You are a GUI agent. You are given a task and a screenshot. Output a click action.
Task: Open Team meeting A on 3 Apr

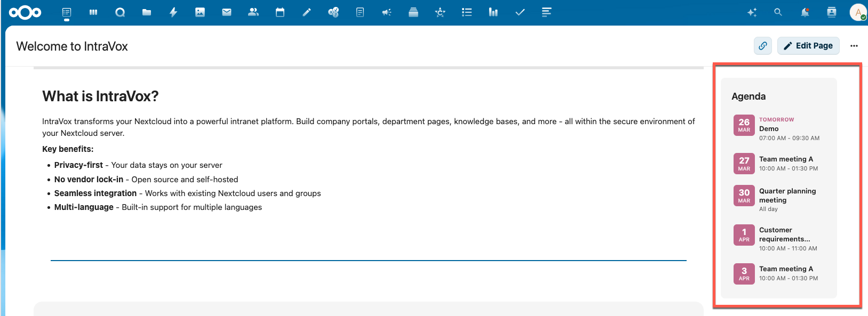click(x=778, y=273)
